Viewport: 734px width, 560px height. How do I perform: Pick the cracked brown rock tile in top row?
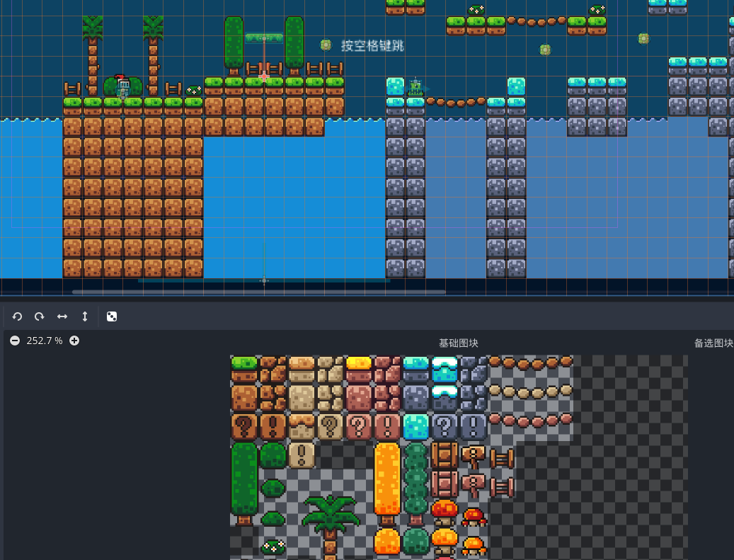pyautogui.click(x=273, y=370)
